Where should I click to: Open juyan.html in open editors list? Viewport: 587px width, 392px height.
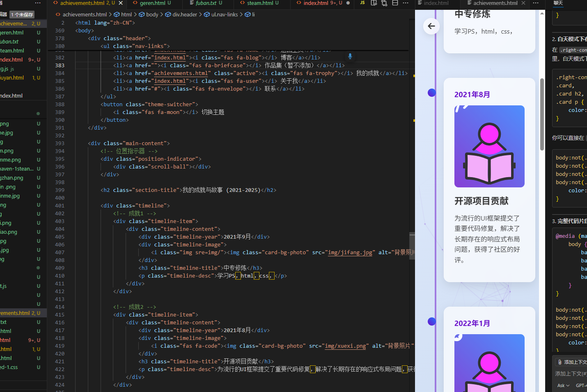pos(23,77)
